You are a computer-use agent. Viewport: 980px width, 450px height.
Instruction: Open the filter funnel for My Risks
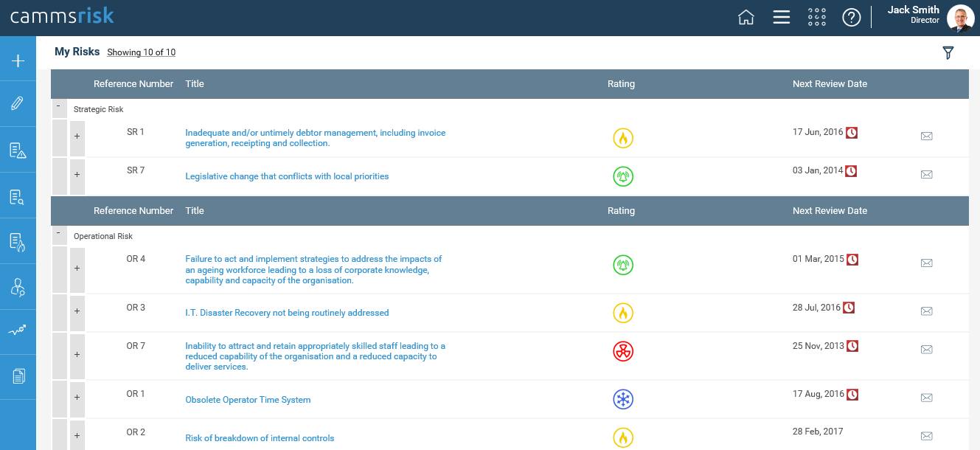[948, 52]
